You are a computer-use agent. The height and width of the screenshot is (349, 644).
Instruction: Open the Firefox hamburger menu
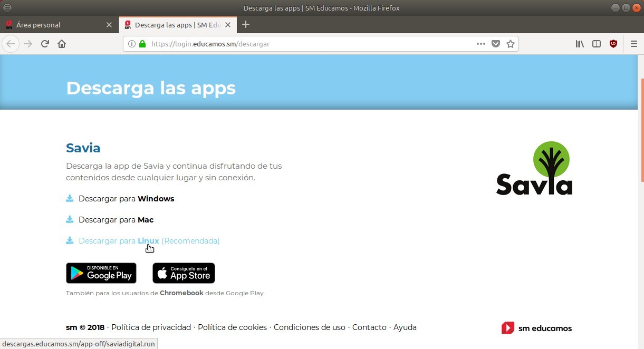pyautogui.click(x=634, y=44)
